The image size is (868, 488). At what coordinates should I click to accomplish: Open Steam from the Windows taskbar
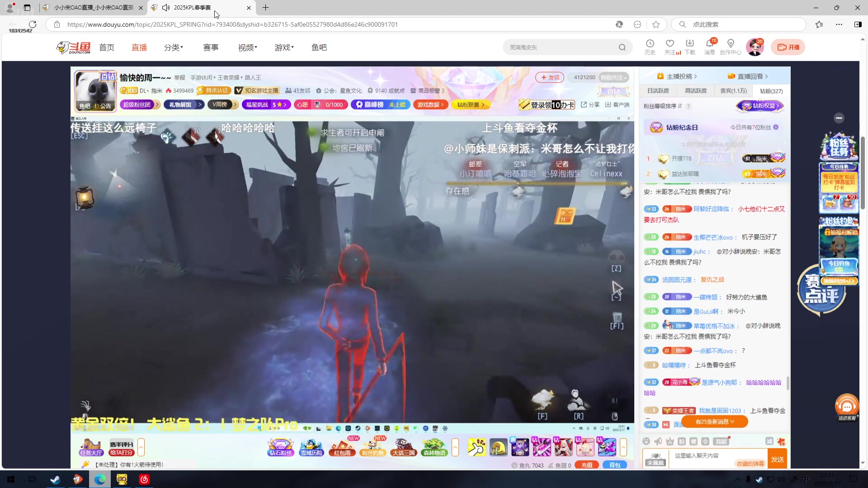coord(55,479)
